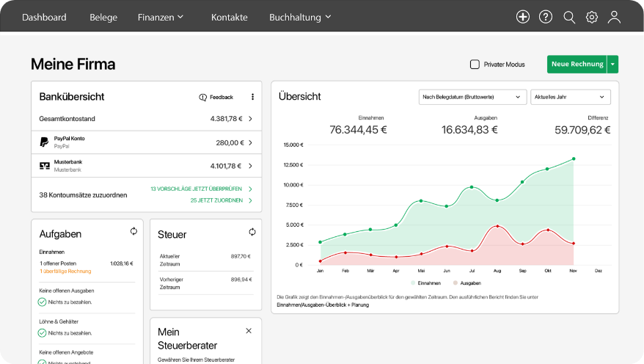
Task: Click PayPal balance 280,00 €
Action: click(230, 142)
